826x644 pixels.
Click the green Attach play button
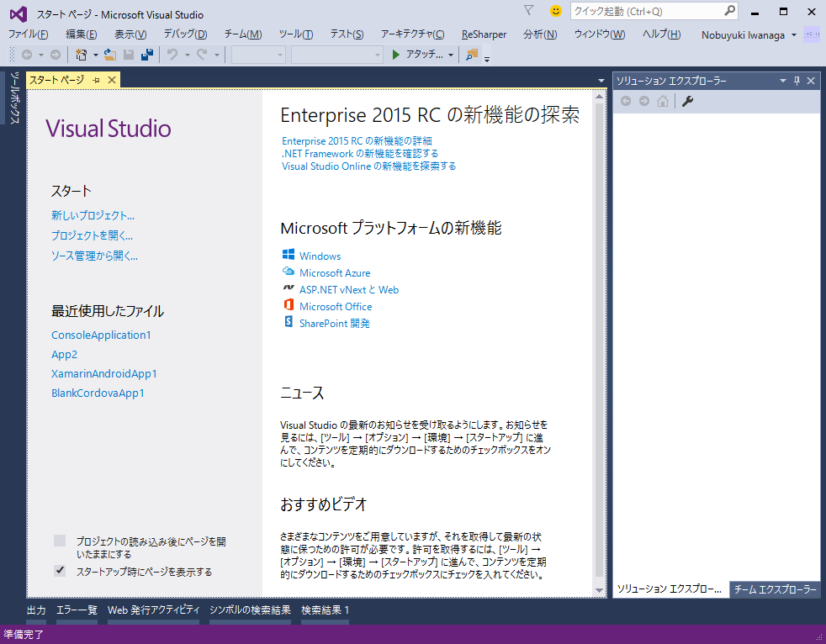(396, 55)
